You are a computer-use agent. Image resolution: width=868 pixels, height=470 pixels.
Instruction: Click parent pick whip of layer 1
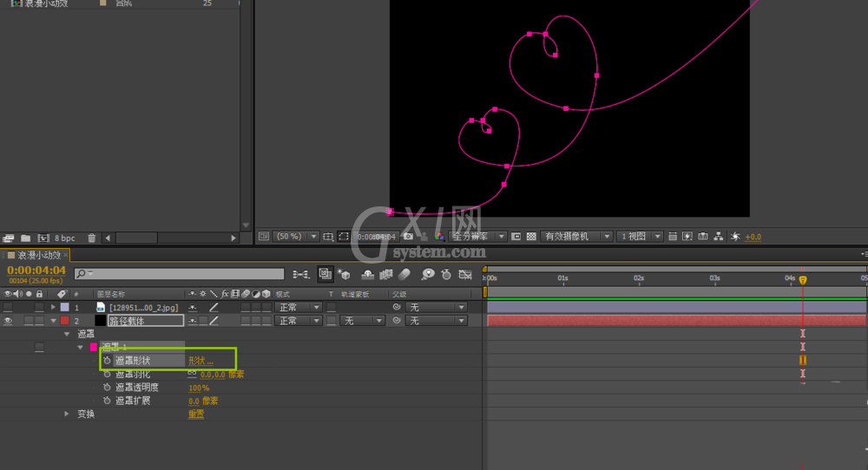(x=397, y=307)
